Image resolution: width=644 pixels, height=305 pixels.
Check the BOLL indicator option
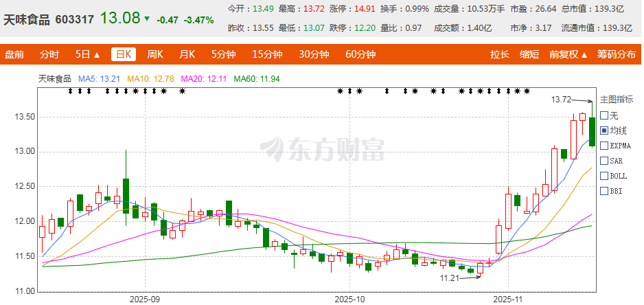click(x=603, y=176)
